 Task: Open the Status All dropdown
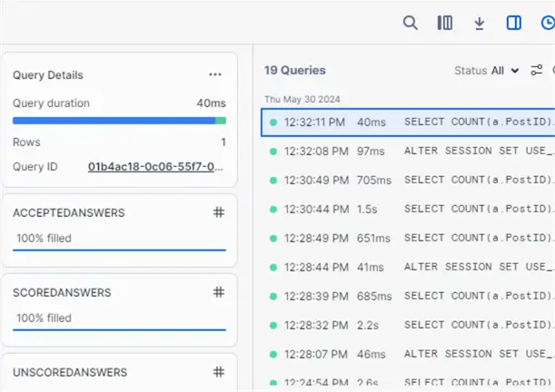[487, 71]
